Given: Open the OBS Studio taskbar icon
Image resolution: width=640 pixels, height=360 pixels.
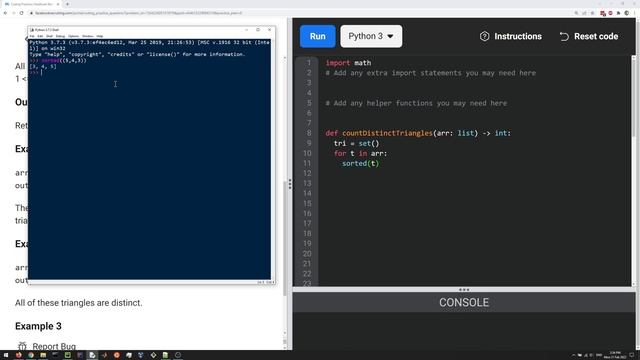Looking at the screenshot, I should click(x=178, y=355).
